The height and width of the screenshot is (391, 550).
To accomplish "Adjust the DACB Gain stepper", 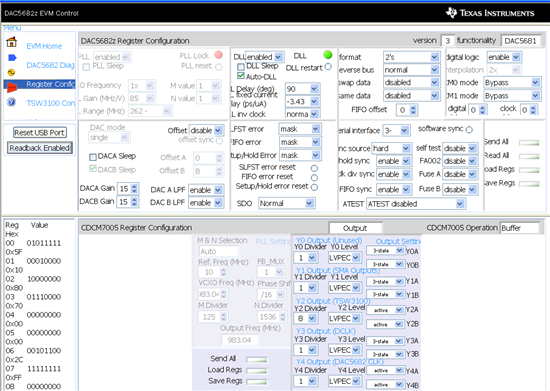I will coord(134,202).
